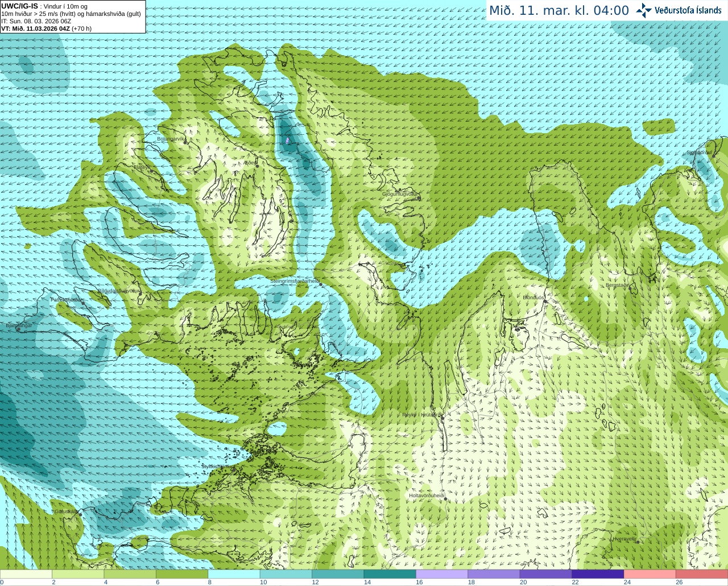
Task: Click the Gjögurflugvöllur station label
Action: (x=400, y=194)
